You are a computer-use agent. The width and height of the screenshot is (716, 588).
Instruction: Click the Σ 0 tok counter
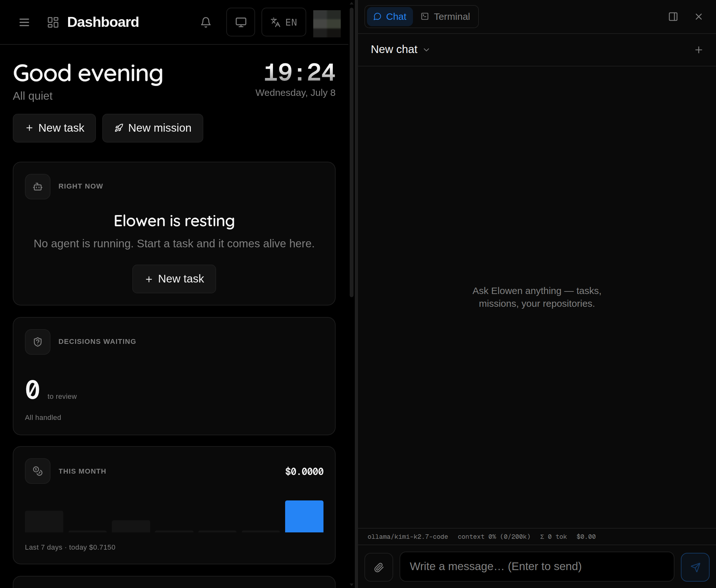click(553, 537)
